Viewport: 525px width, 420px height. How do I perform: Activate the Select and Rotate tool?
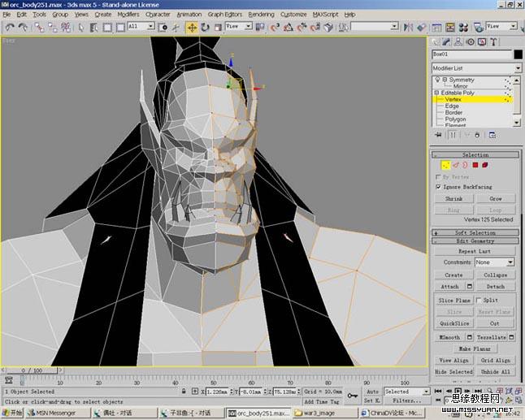click(205, 27)
